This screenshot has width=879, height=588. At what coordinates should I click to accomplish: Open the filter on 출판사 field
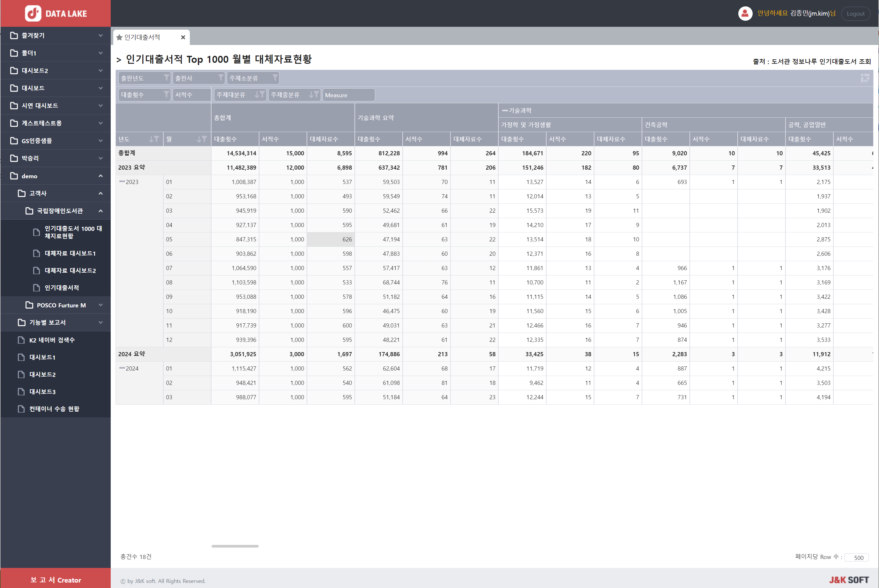coord(220,77)
